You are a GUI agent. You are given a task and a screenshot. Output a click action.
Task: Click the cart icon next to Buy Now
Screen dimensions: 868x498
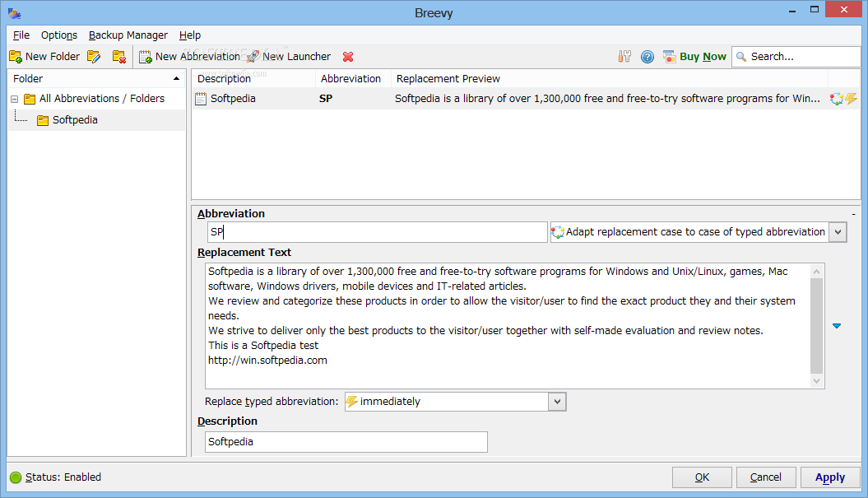pos(669,57)
